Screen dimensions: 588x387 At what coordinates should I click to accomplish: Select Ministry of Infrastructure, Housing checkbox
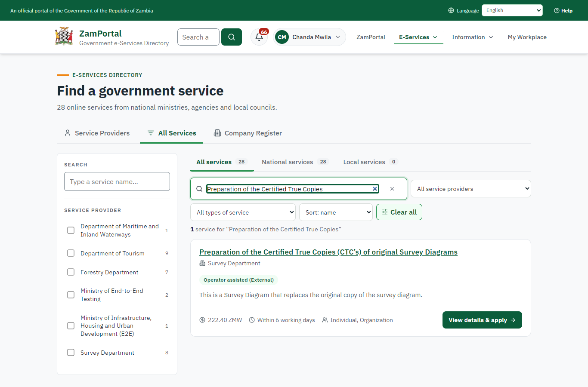[71, 326]
